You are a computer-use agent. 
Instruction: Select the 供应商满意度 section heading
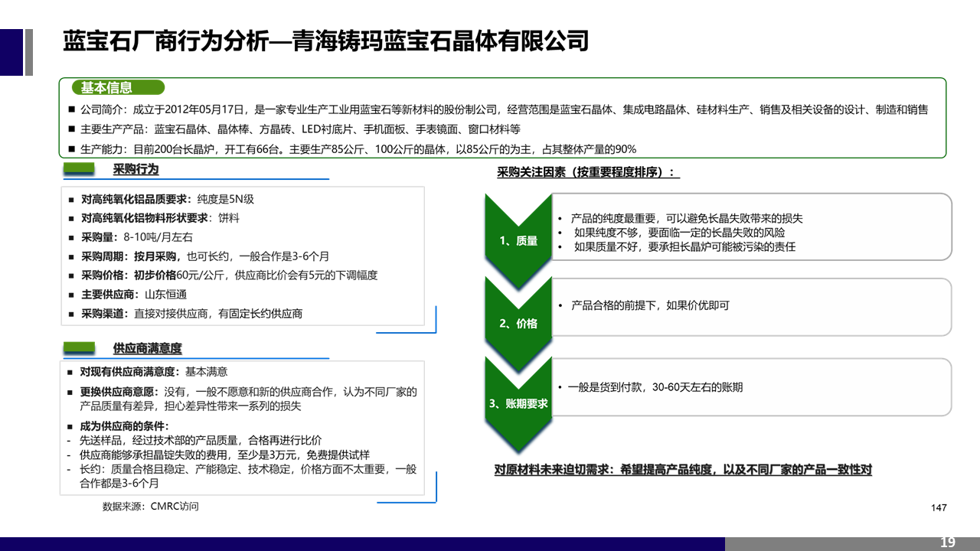pyautogui.click(x=148, y=348)
